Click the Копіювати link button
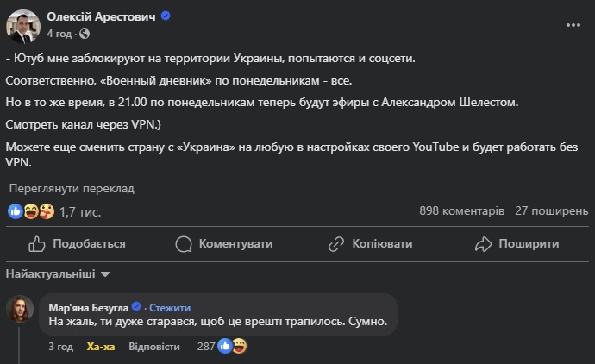The width and height of the screenshot is (595, 364). point(370,244)
